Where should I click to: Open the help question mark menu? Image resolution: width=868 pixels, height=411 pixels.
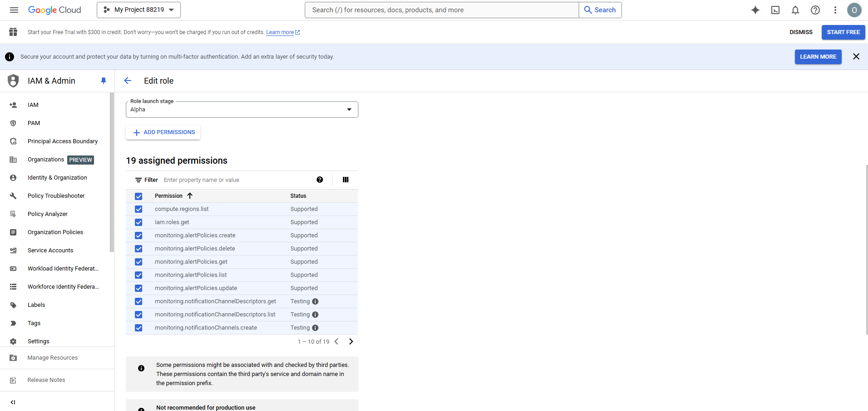point(815,10)
